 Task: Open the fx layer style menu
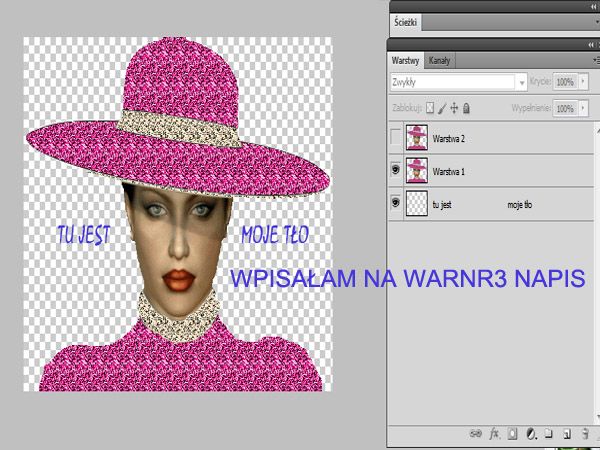click(x=493, y=434)
